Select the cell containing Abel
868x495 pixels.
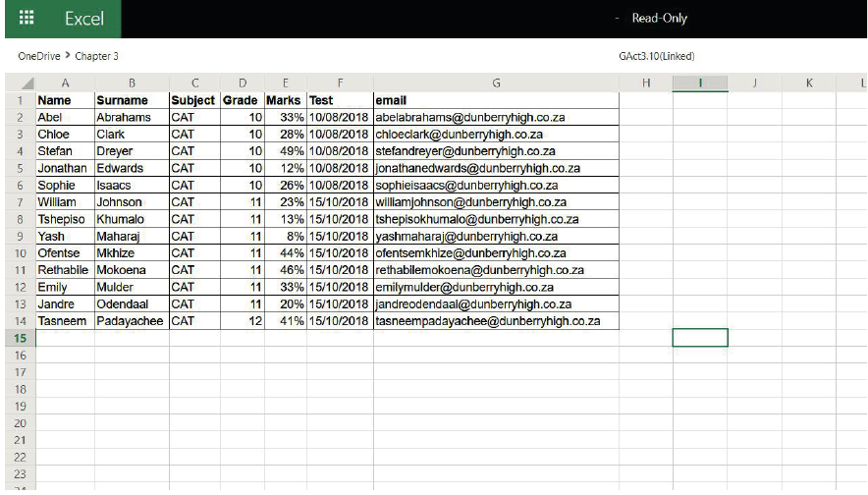tap(66, 118)
